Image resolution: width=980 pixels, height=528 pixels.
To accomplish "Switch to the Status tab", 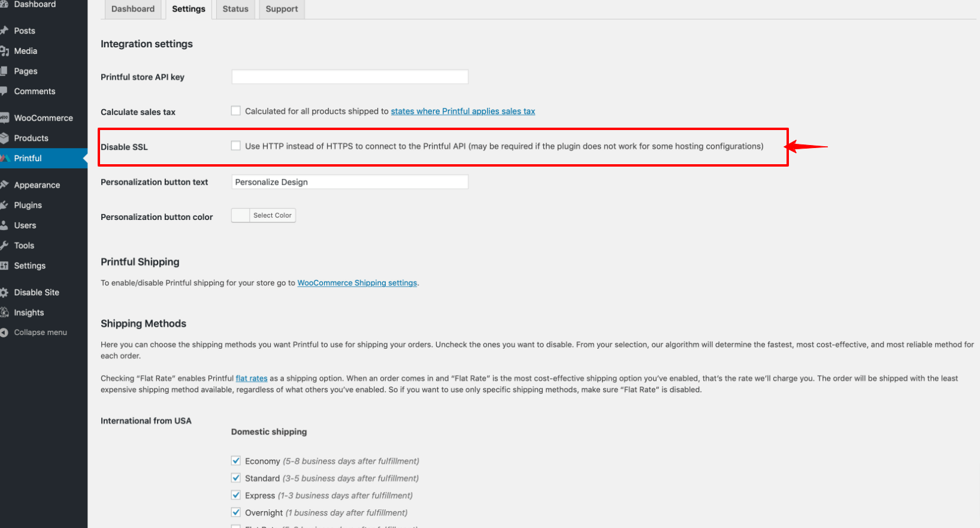I will 235,9.
